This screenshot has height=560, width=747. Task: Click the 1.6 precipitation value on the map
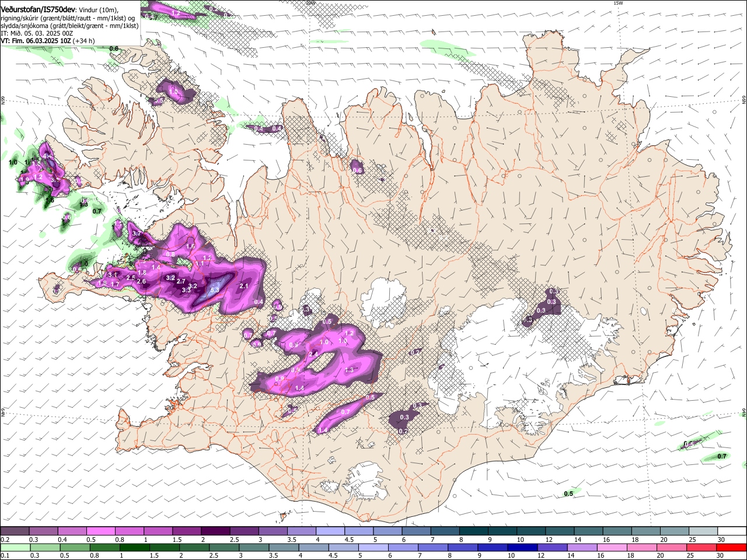tap(190, 246)
